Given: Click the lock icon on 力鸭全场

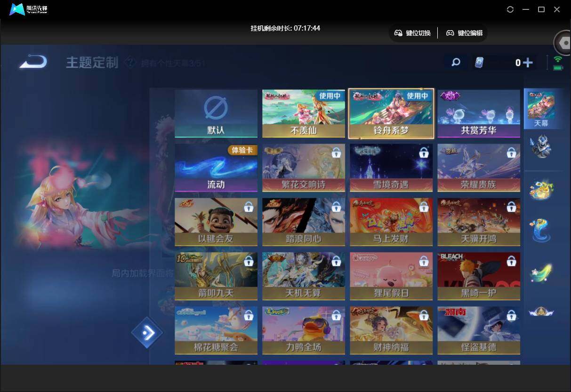Looking at the screenshot, I should (336, 315).
